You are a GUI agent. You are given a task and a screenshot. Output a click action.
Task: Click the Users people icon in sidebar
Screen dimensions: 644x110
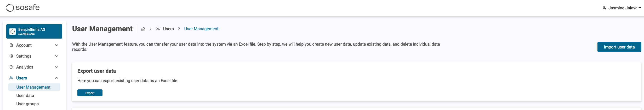(x=11, y=78)
